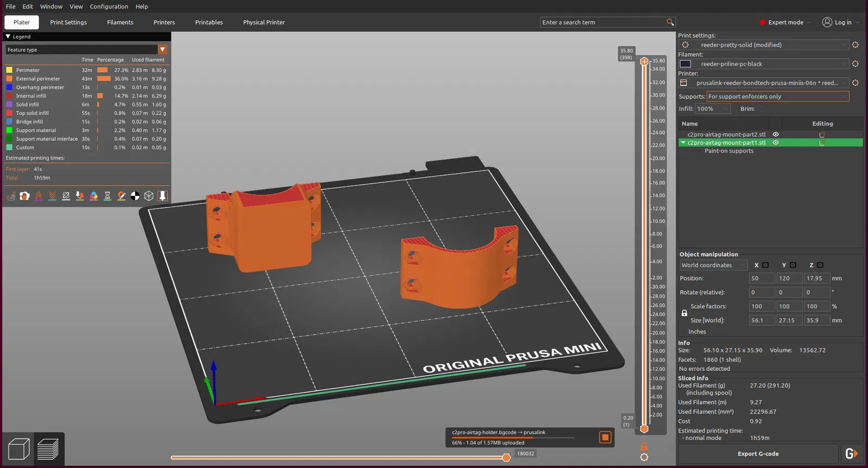
Task: Click the Log in button
Action: (837, 22)
